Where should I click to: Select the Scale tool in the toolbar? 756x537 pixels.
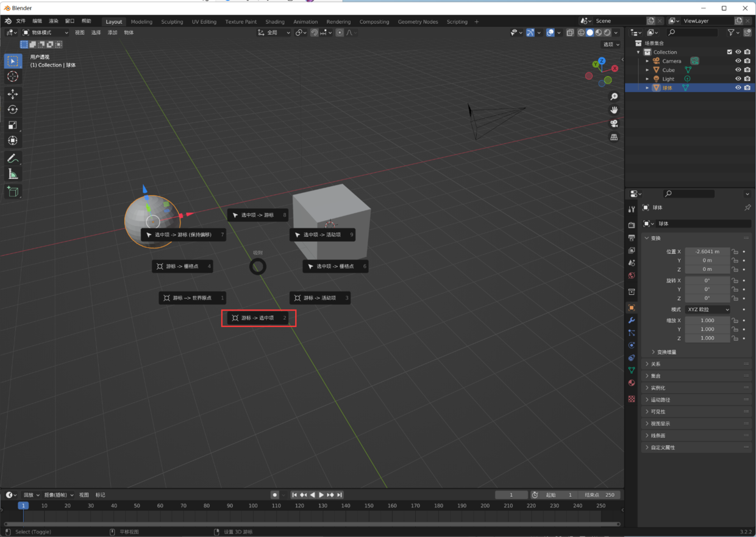pos(12,125)
